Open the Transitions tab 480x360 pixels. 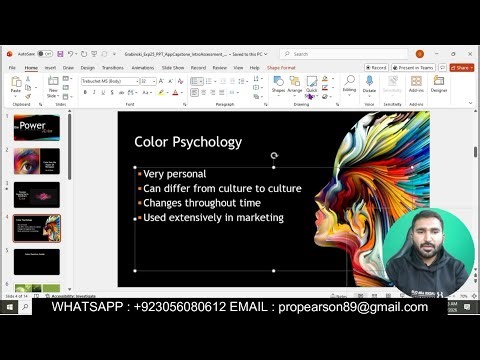click(x=113, y=68)
